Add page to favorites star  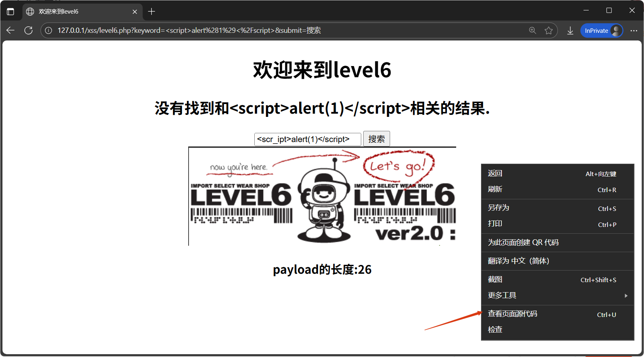(549, 30)
